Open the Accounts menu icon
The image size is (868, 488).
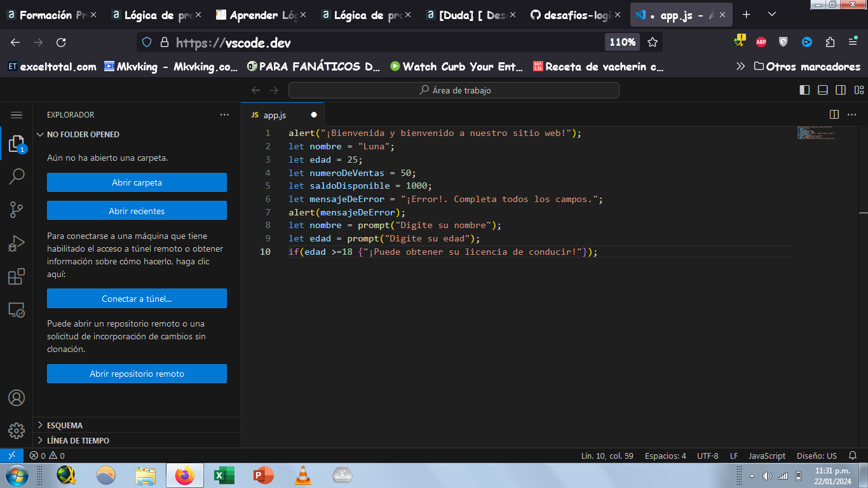tap(17, 398)
